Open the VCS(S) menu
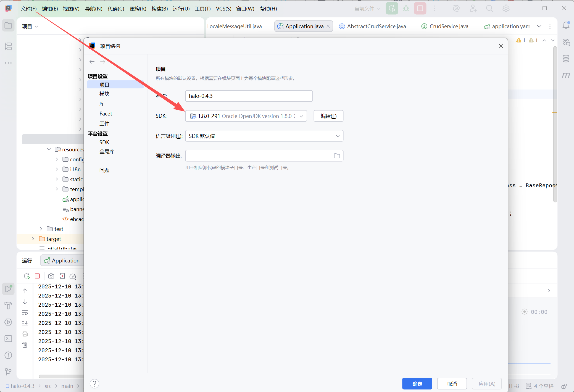The height and width of the screenshot is (392, 574). 223,9
